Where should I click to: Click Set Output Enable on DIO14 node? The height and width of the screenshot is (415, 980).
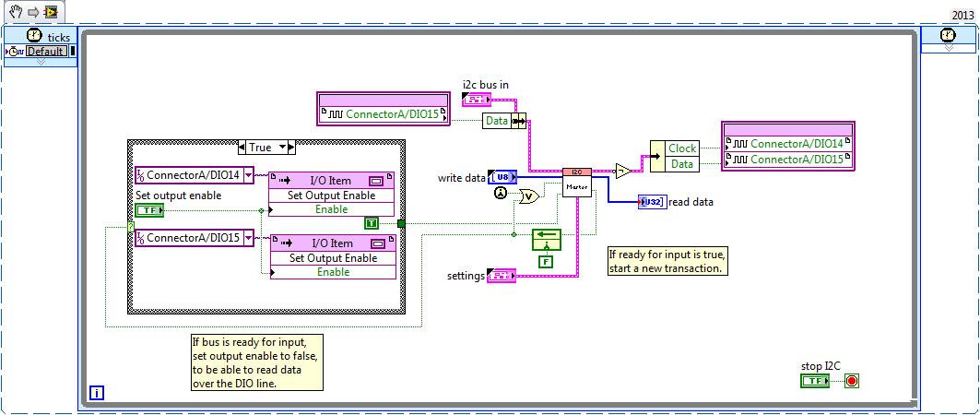pyautogui.click(x=333, y=195)
